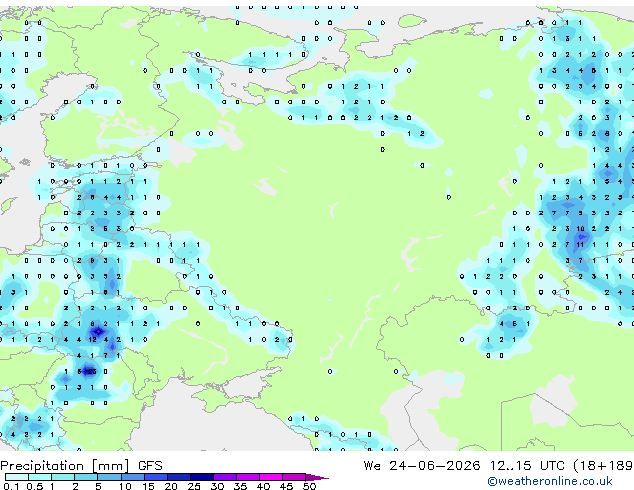Click the 20–25 mm legend color box
634x490 pixels.
tap(178, 477)
